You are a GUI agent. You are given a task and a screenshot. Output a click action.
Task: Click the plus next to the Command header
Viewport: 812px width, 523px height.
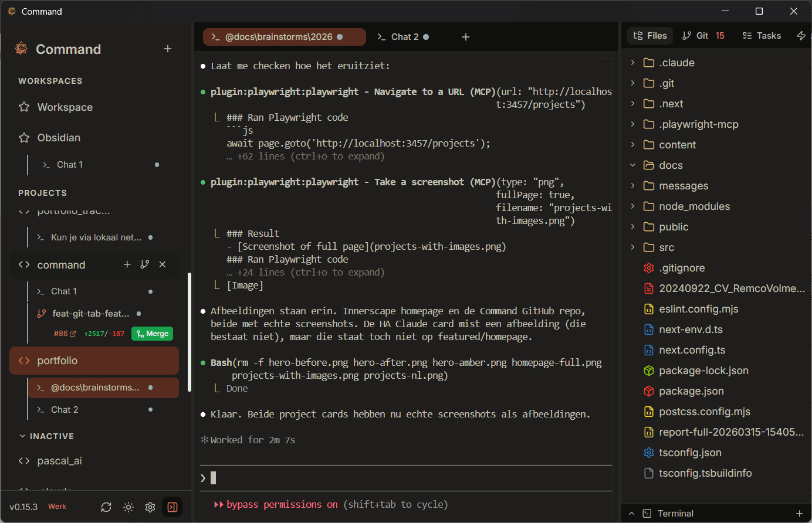pyautogui.click(x=168, y=49)
